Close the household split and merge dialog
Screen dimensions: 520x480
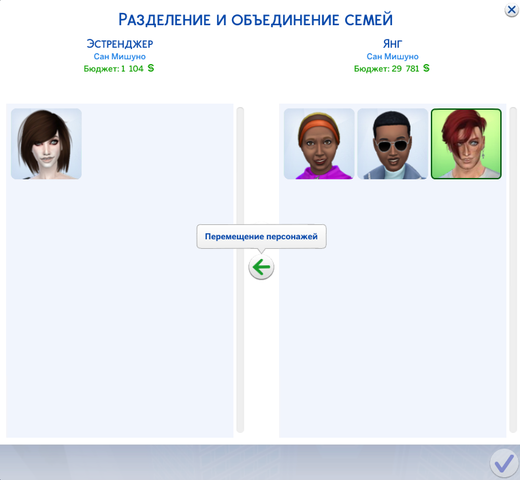click(511, 10)
